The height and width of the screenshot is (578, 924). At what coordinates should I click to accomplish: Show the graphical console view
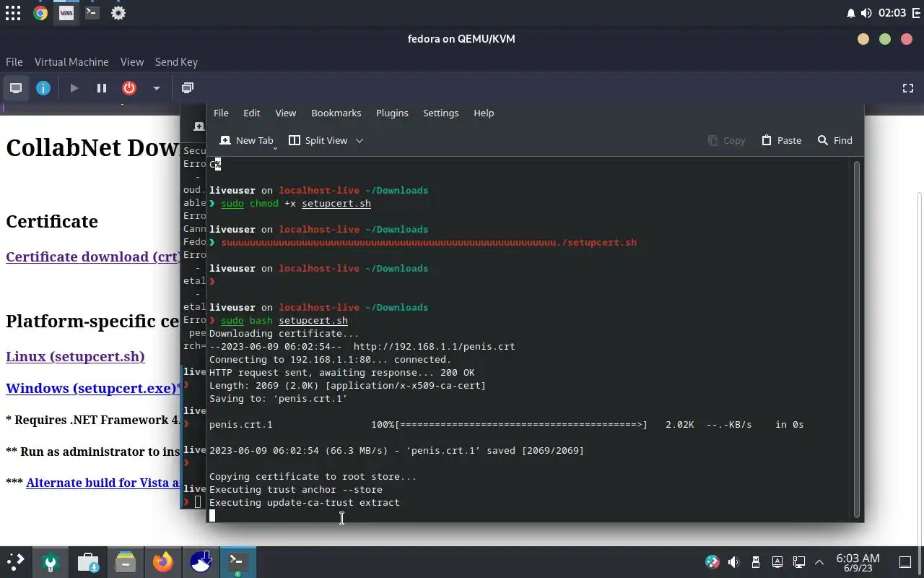coord(16,88)
